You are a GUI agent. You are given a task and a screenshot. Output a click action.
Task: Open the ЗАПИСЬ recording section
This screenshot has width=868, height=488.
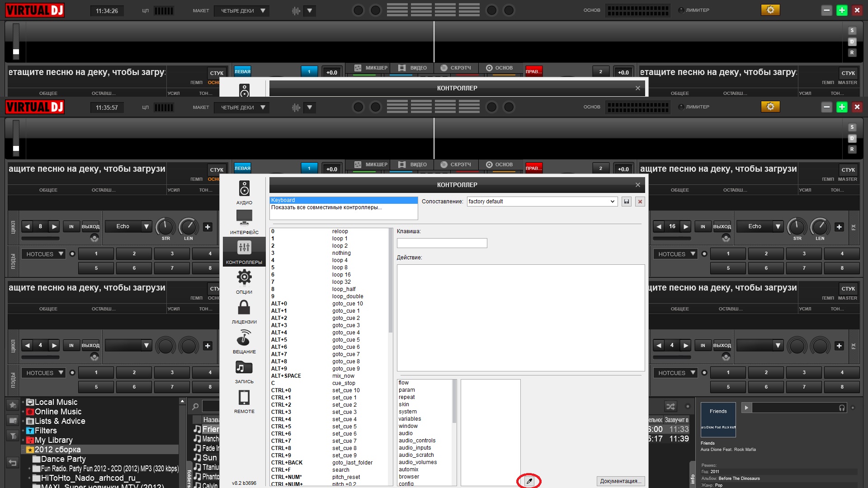pyautogui.click(x=244, y=371)
